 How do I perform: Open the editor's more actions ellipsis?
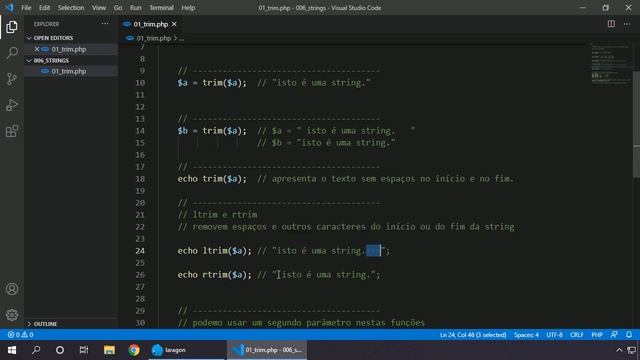pyautogui.click(x=627, y=24)
